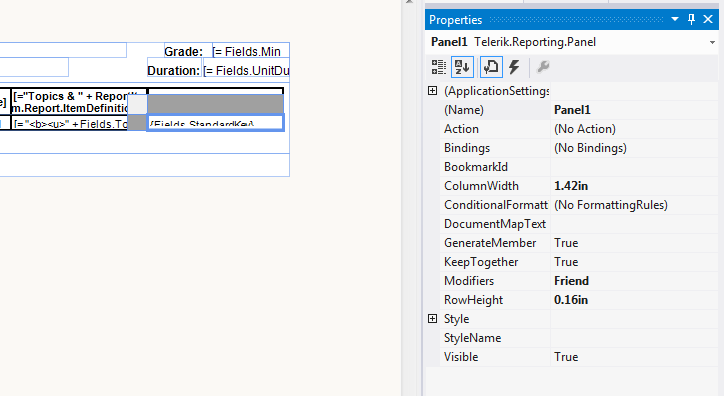Click the Friend modifier value
The width and height of the screenshot is (724, 396).
tap(634, 281)
